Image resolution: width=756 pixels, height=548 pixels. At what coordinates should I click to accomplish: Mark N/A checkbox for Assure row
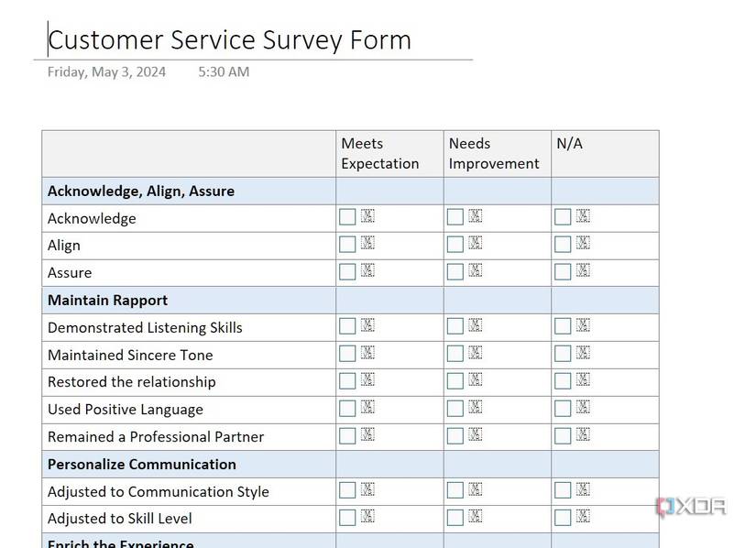[563, 272]
